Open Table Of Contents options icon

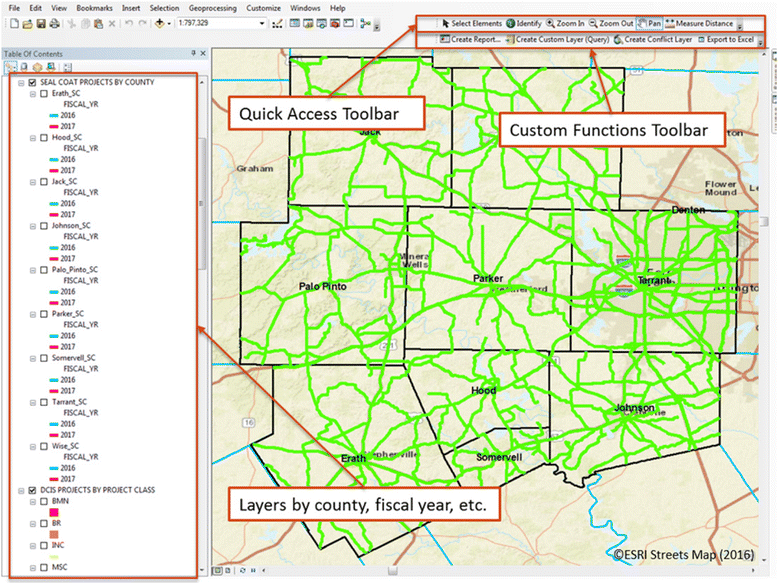coord(68,67)
